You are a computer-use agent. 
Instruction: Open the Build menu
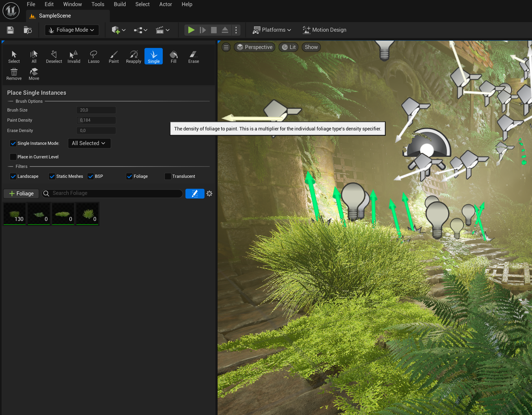pyautogui.click(x=120, y=4)
